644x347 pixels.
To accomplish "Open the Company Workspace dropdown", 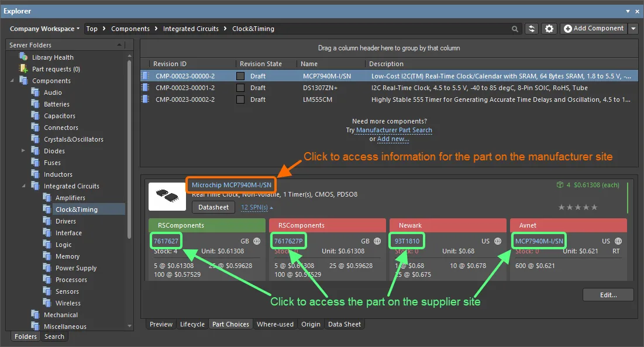I will pyautogui.click(x=44, y=29).
